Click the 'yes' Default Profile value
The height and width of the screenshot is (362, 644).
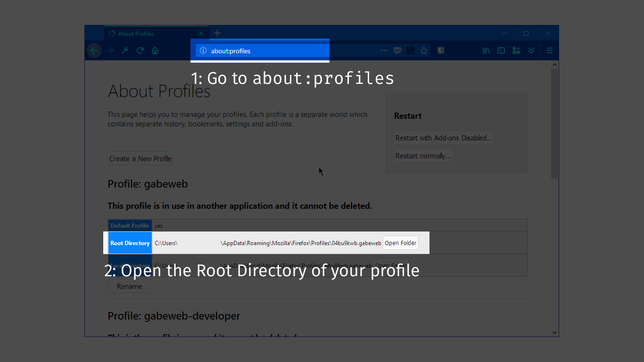158,226
